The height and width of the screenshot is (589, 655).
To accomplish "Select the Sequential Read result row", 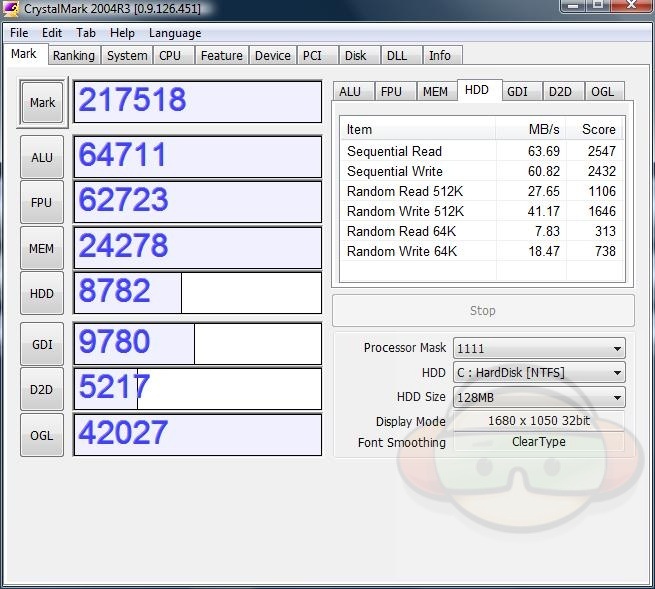I will point(394,151).
